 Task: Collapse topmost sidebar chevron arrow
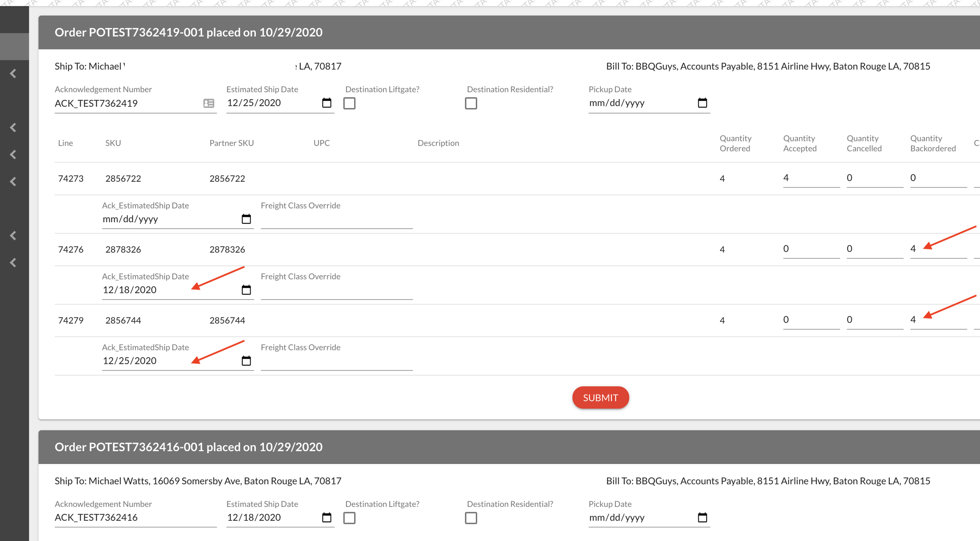(13, 73)
